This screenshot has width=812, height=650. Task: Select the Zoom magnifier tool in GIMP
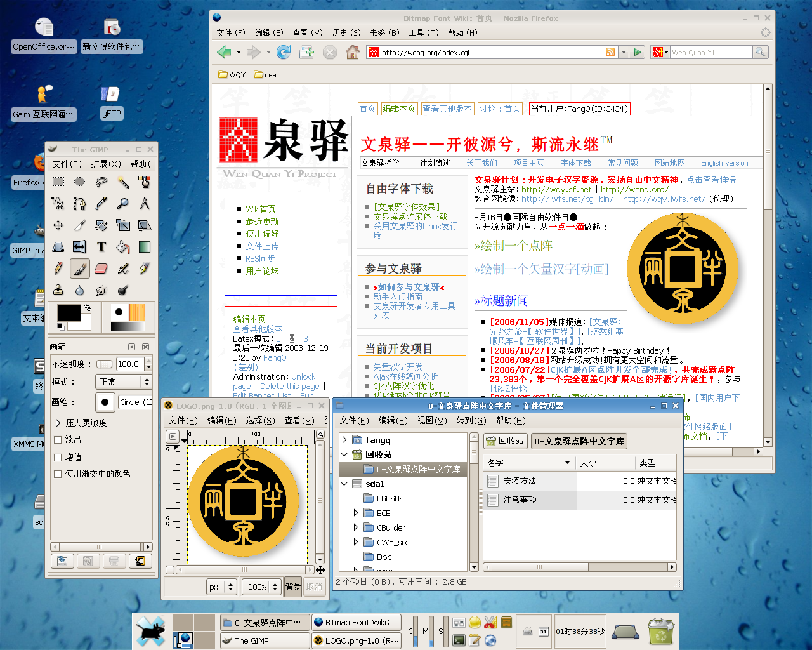(x=123, y=204)
